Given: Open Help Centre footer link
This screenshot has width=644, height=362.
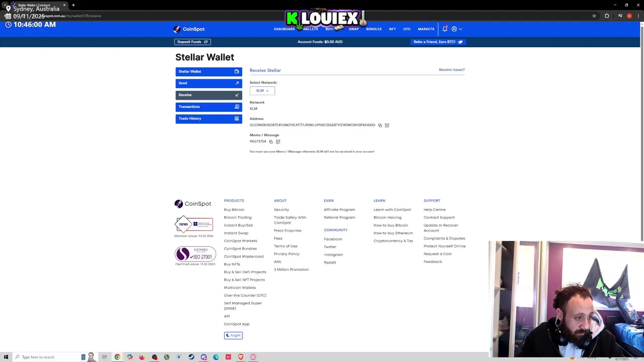Looking at the screenshot, I should pos(434,210).
